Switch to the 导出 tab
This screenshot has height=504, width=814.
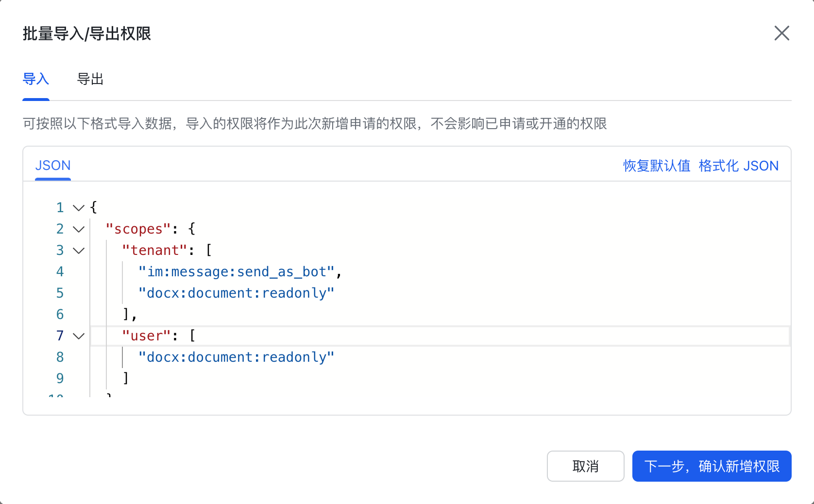point(90,79)
